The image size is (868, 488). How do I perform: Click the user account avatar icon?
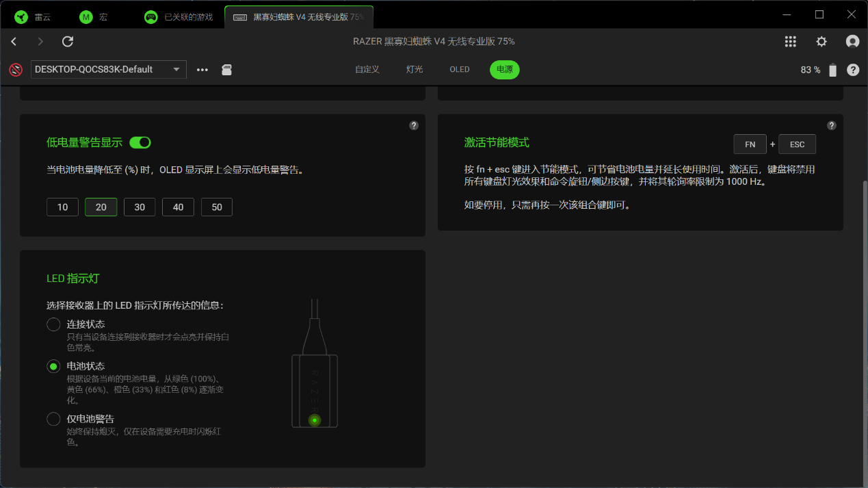852,42
